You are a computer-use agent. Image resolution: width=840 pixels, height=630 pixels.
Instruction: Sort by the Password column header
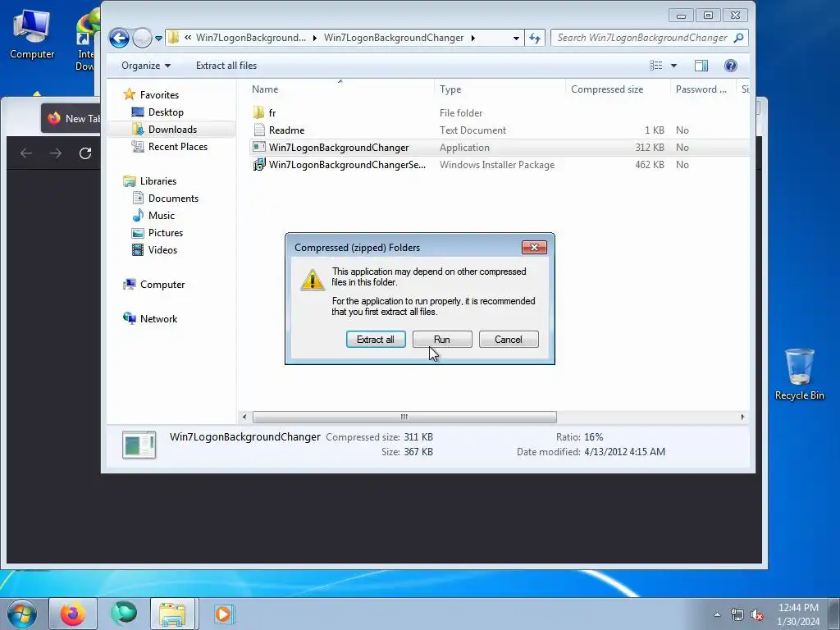coord(703,89)
